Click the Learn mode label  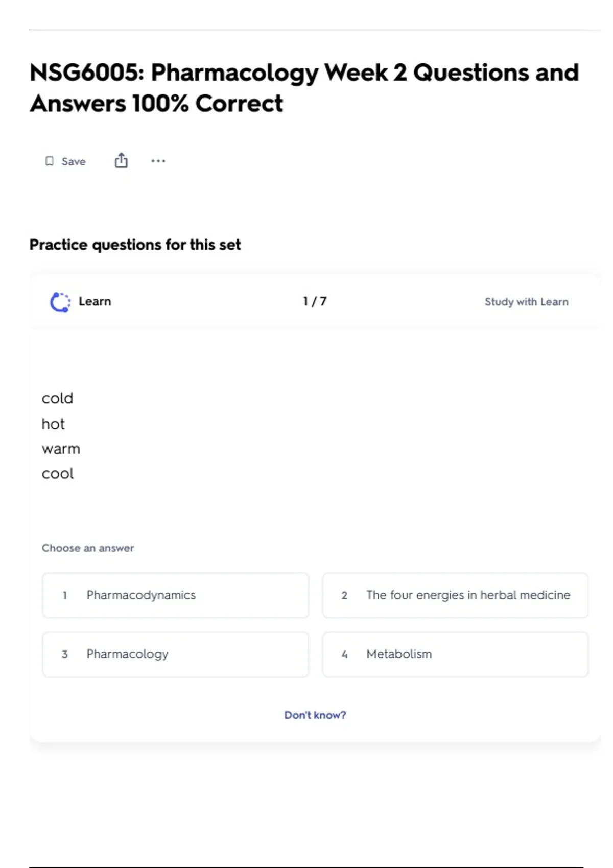(95, 301)
